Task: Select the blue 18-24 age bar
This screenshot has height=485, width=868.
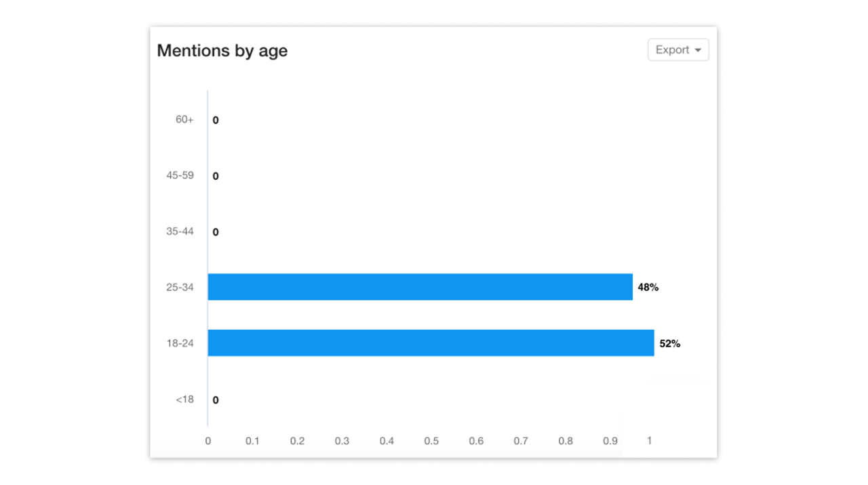Action: click(431, 343)
